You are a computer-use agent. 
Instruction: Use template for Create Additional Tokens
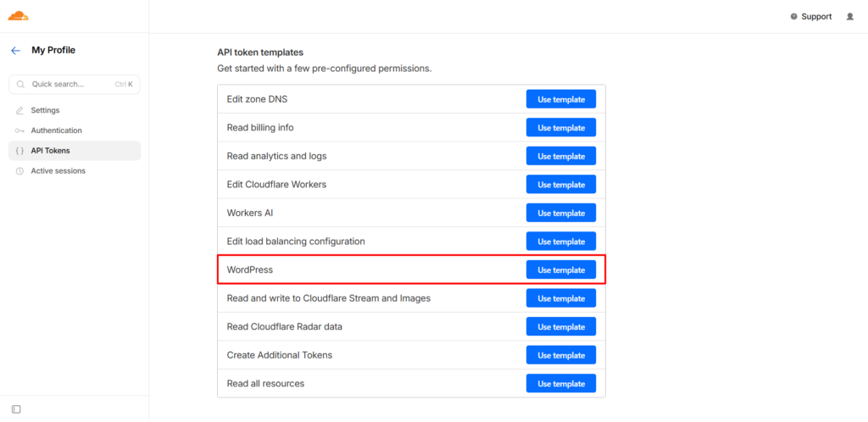click(561, 355)
